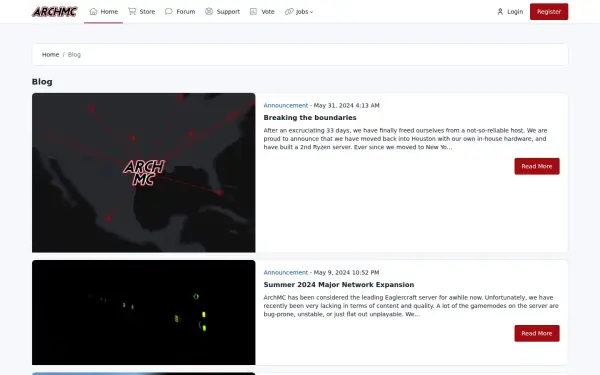Go to the Store page

(x=142, y=11)
